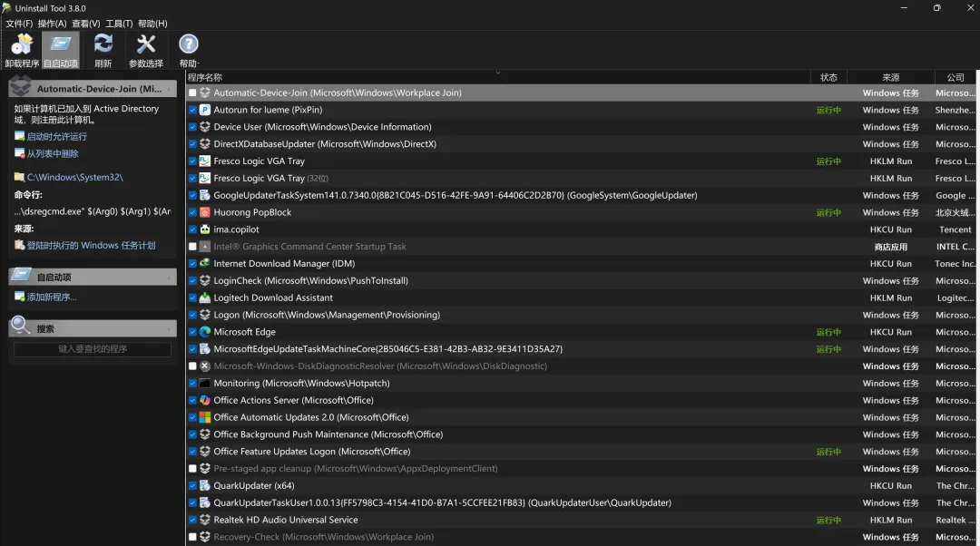
Task: Open the 查看(V) menu
Action: [x=85, y=24]
